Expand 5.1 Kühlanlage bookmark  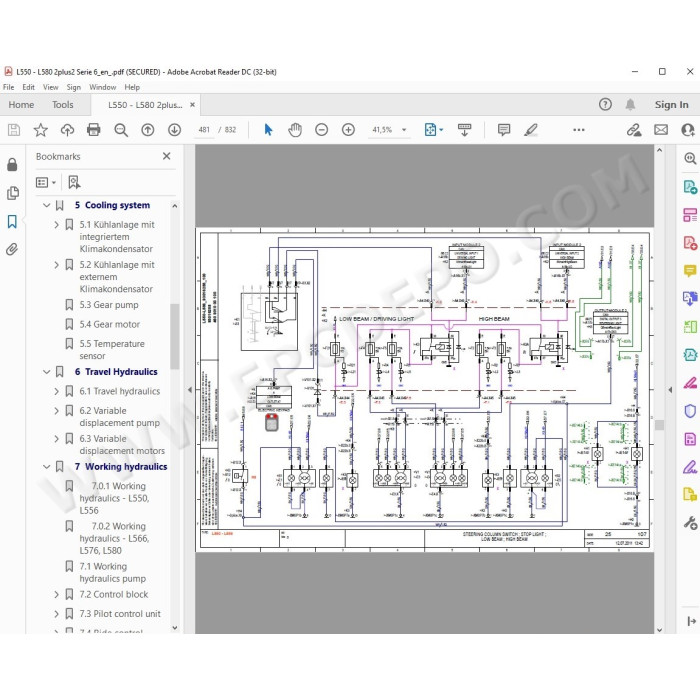tap(56, 225)
